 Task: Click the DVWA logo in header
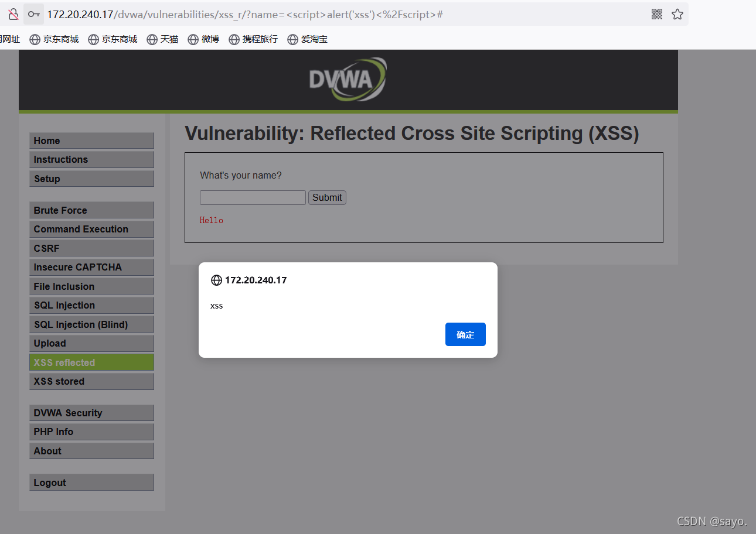tap(348, 79)
